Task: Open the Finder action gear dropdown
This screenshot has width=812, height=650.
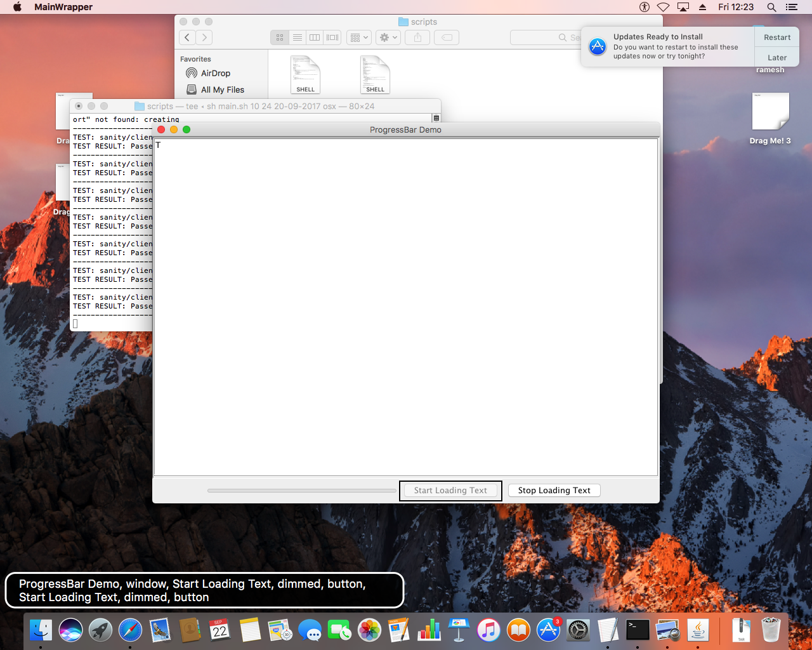Action: coord(388,38)
